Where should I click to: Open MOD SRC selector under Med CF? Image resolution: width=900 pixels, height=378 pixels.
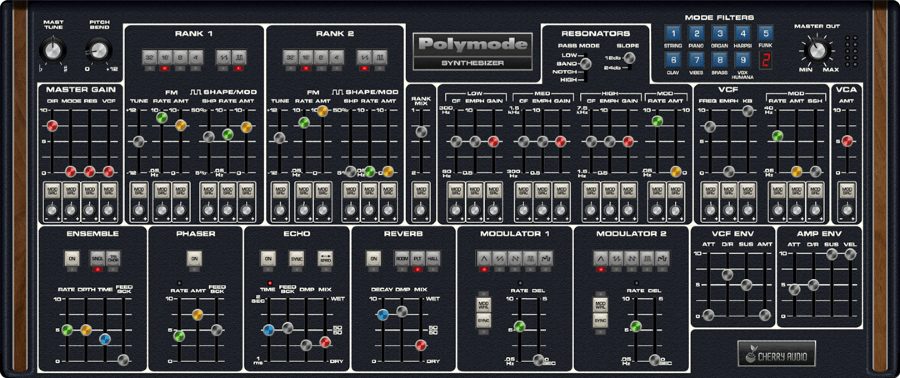click(523, 190)
